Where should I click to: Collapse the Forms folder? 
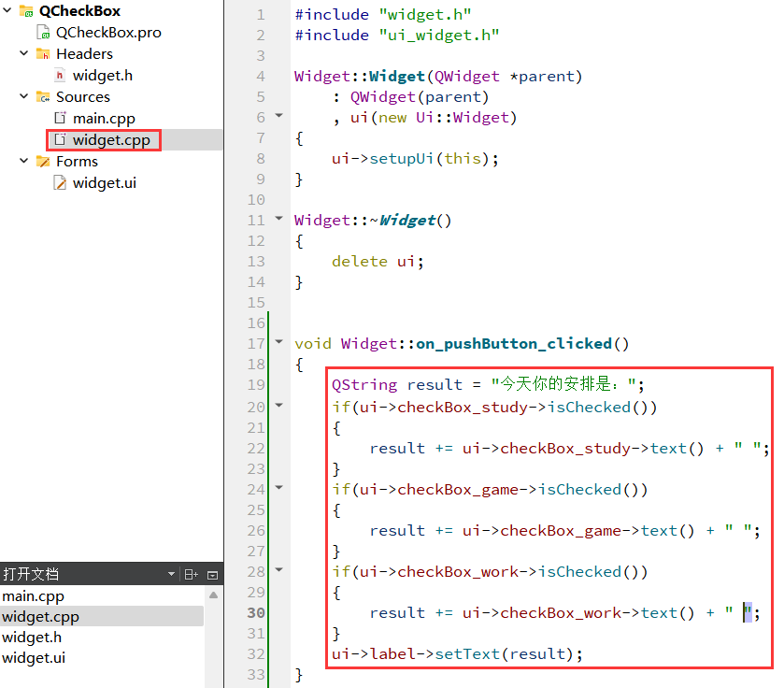click(x=23, y=161)
